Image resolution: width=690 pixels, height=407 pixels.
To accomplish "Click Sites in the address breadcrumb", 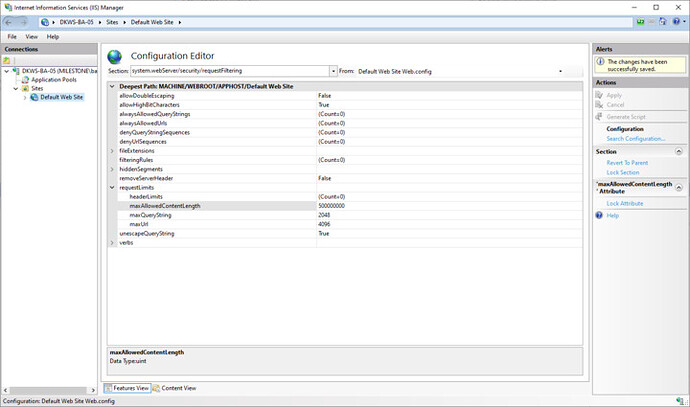I will click(112, 22).
